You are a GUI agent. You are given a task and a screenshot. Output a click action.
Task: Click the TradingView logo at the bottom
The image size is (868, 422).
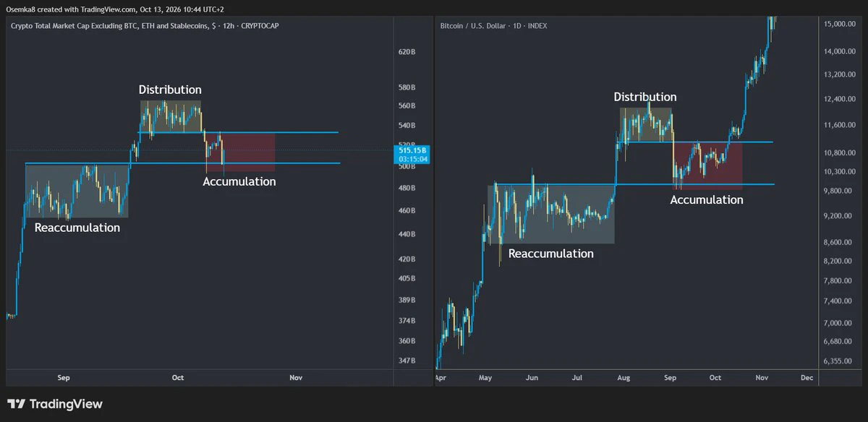pyautogui.click(x=55, y=404)
